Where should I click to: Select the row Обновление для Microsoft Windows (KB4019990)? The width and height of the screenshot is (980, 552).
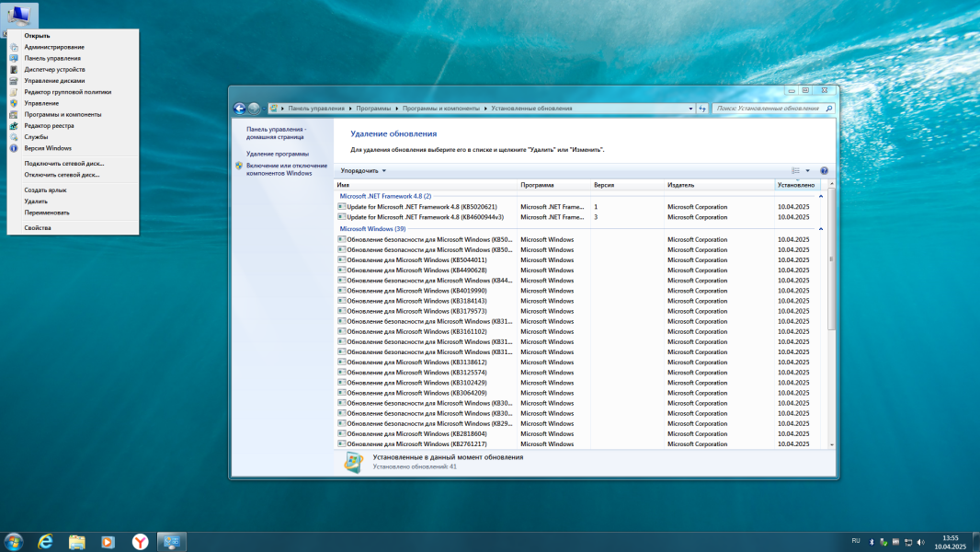[578, 291]
